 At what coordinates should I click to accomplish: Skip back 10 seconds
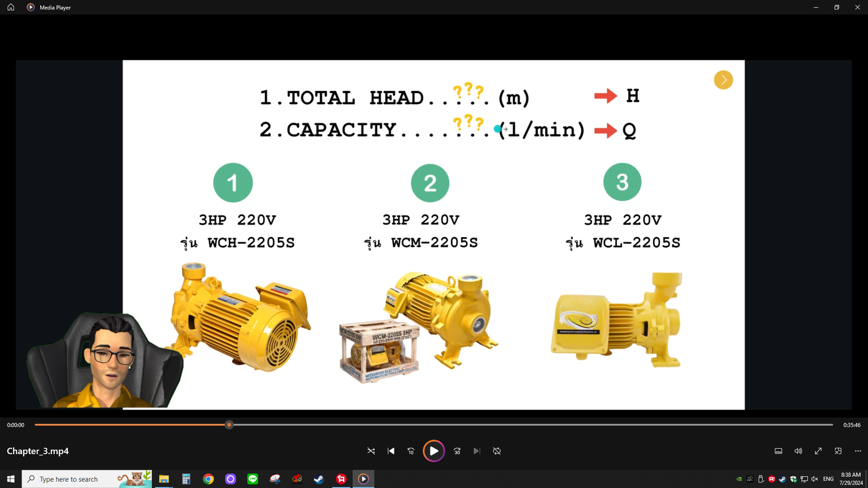[411, 451]
